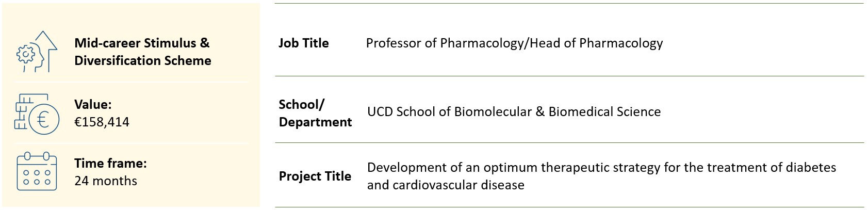Select the €158,414 amount
This screenshot has height=210, width=868.
tap(102, 122)
